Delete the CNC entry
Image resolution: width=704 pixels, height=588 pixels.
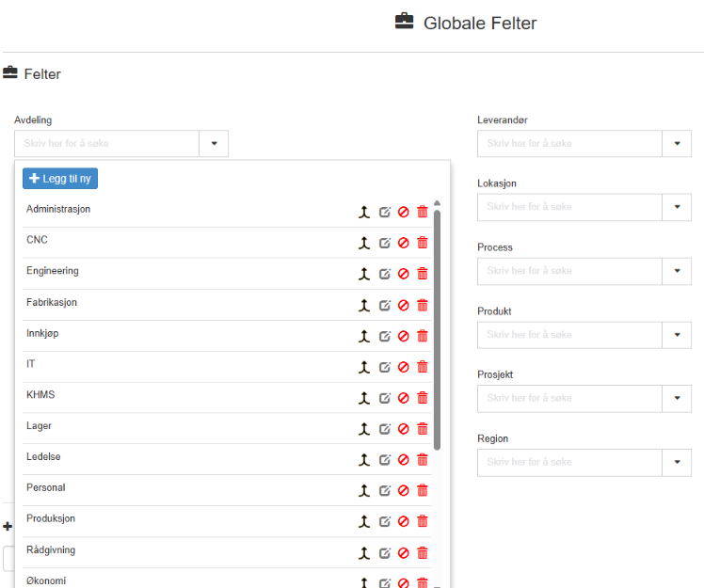(423, 243)
